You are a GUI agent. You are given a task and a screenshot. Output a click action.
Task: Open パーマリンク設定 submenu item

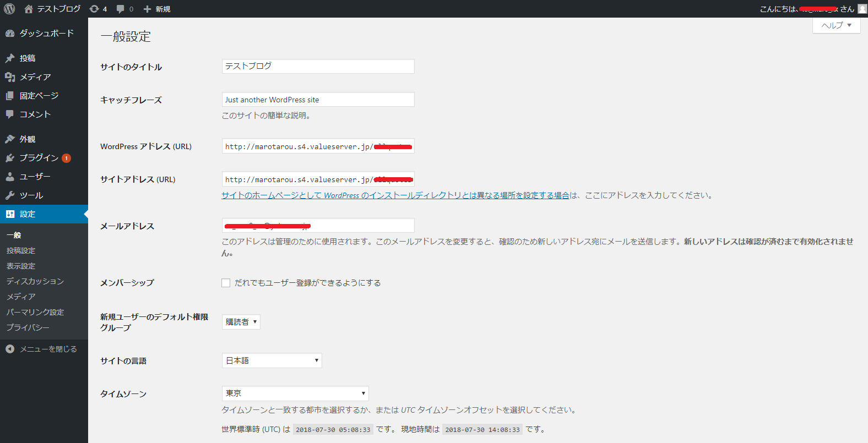coord(35,312)
